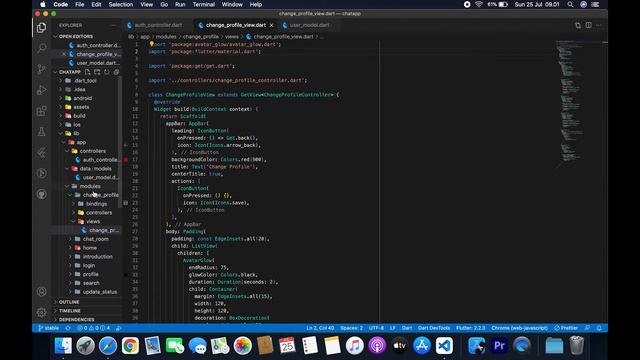
Task: Open the Terminal menu
Action: pos(203,4)
